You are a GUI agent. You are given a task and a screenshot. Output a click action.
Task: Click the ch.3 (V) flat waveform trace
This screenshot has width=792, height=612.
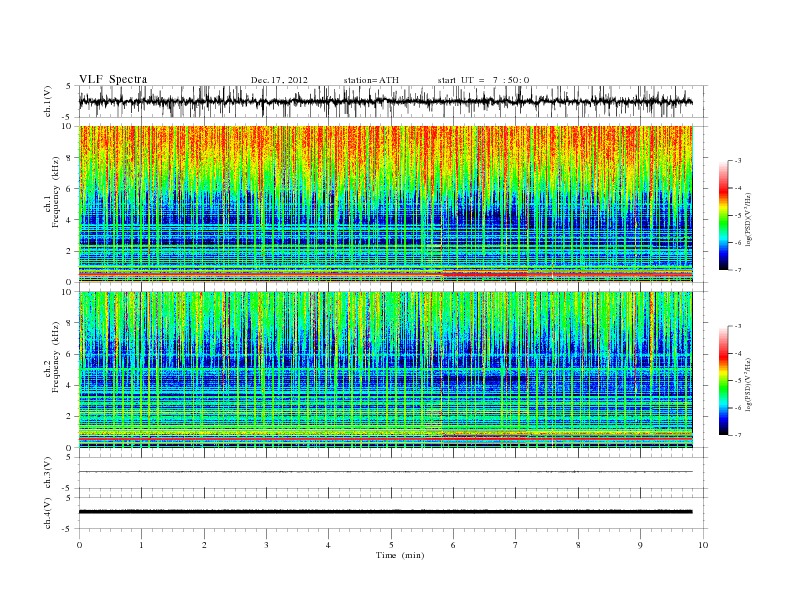point(386,472)
